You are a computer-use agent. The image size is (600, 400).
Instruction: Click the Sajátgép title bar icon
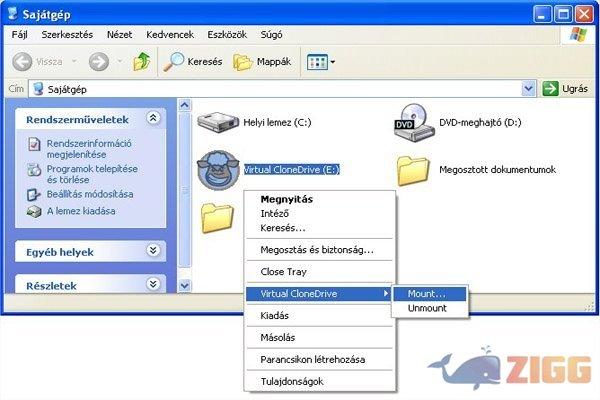tap(12, 14)
